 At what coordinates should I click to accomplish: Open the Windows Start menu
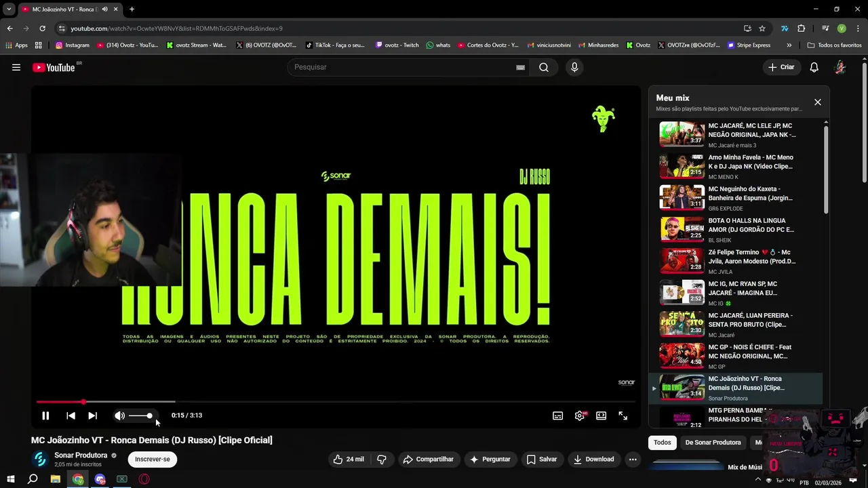[x=10, y=479]
